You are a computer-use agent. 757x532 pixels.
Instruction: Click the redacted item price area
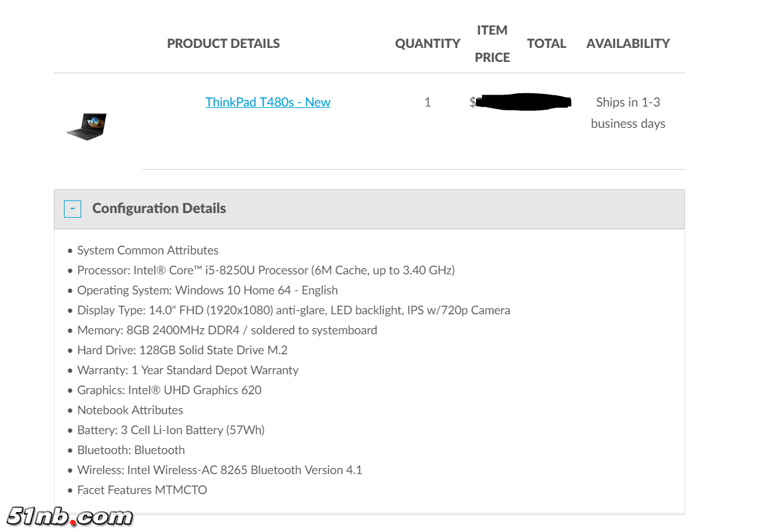523,102
